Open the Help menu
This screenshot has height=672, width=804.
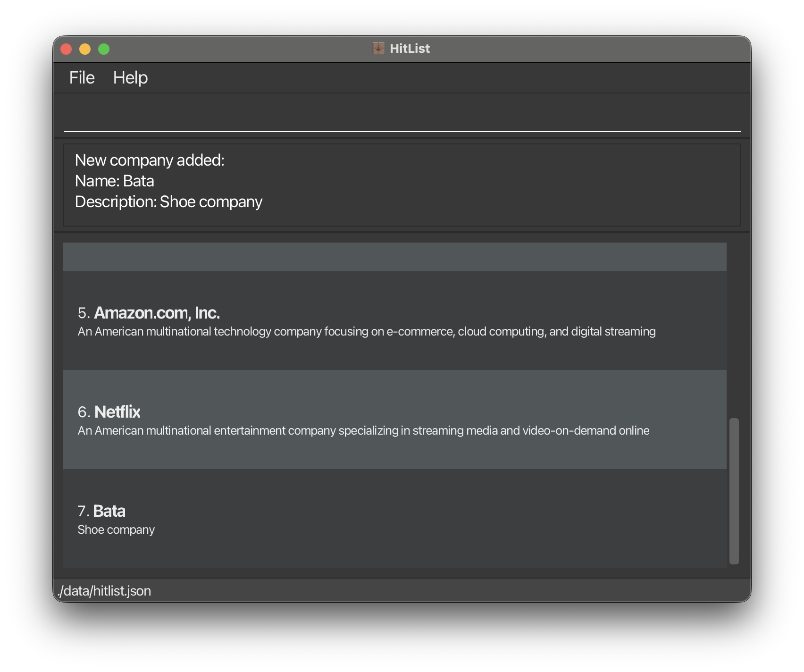click(x=130, y=78)
